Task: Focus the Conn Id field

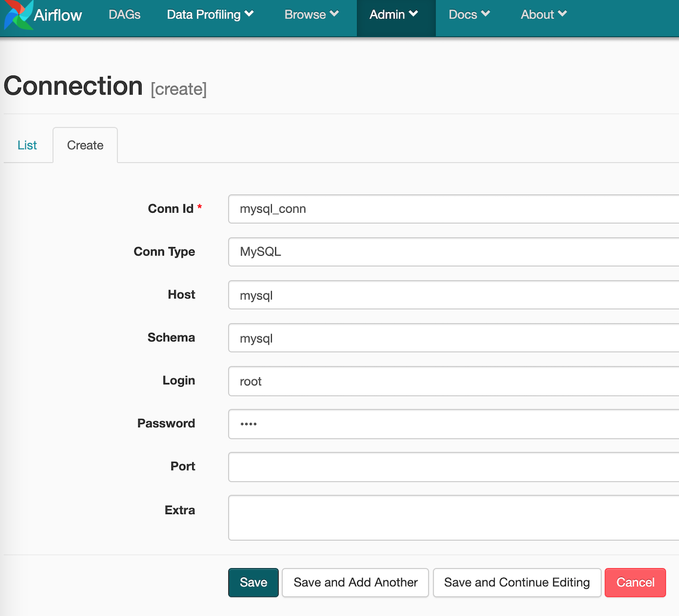Action: tap(453, 209)
